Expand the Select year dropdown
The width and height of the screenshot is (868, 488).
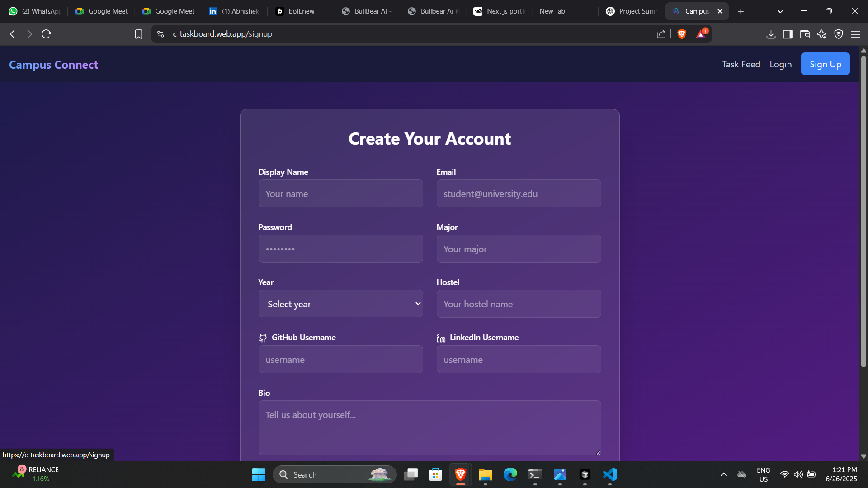coord(340,304)
